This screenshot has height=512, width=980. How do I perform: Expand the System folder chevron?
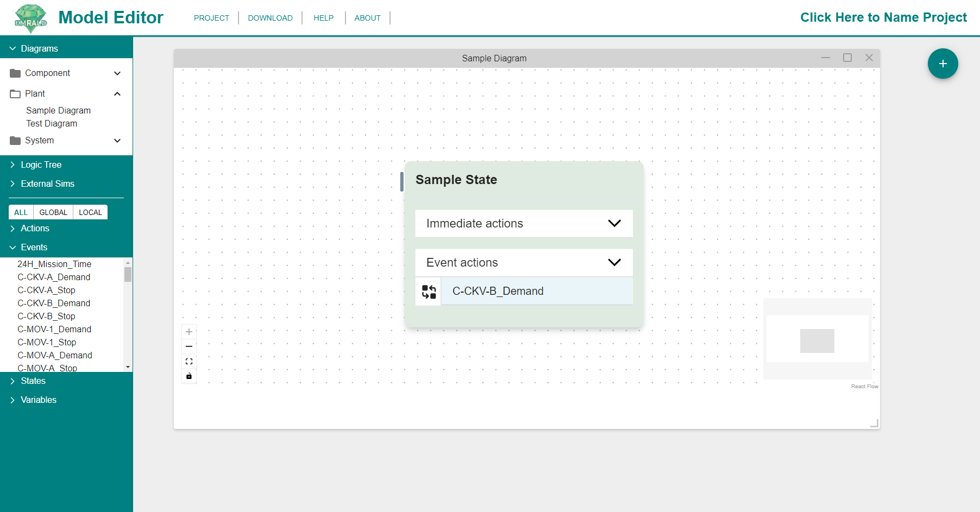[117, 141]
